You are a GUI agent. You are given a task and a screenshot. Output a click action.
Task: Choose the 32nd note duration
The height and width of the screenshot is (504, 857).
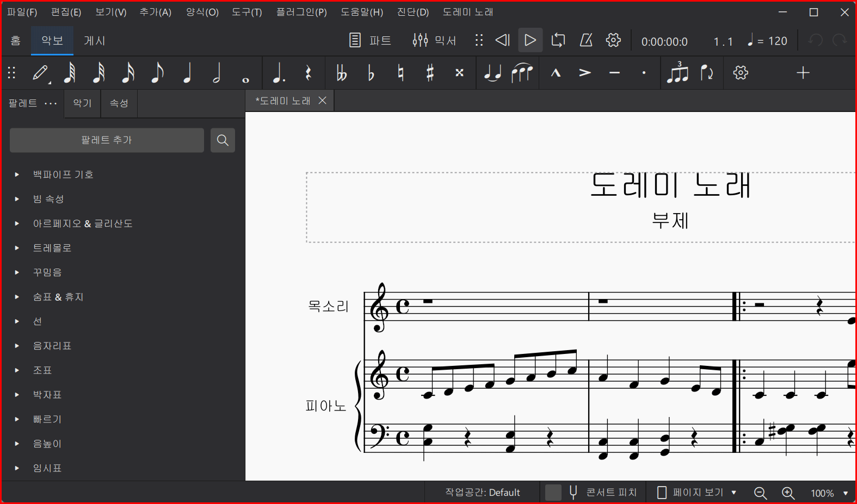coord(98,73)
